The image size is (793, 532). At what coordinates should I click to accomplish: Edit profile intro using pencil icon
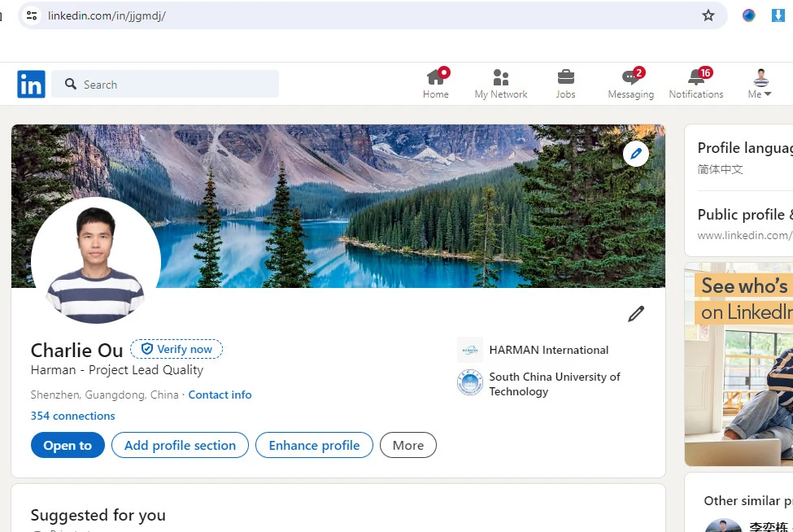coord(635,314)
